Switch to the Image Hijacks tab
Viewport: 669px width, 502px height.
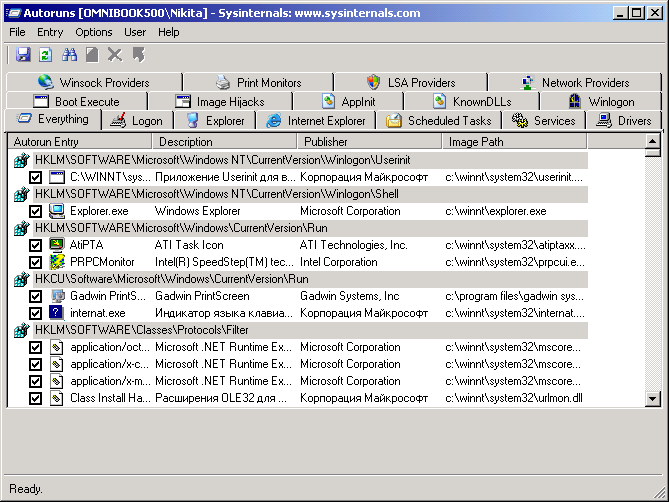point(220,102)
